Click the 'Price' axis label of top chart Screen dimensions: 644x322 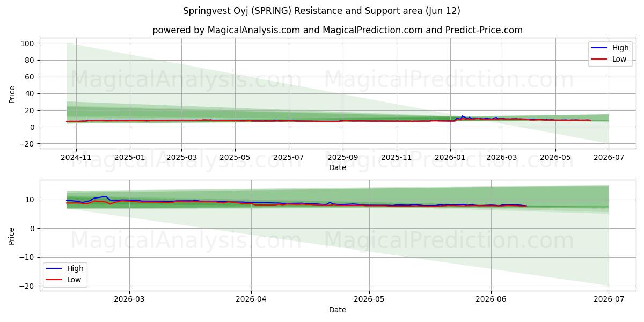(x=12, y=93)
